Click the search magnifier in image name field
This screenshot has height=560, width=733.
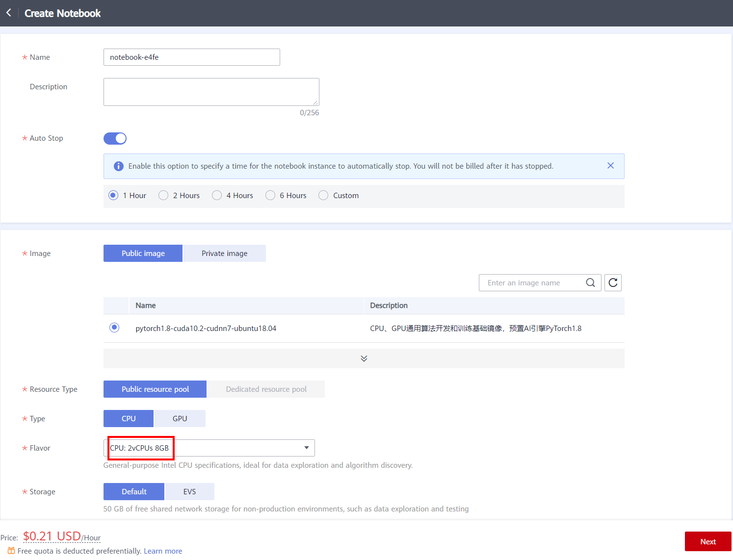590,282
